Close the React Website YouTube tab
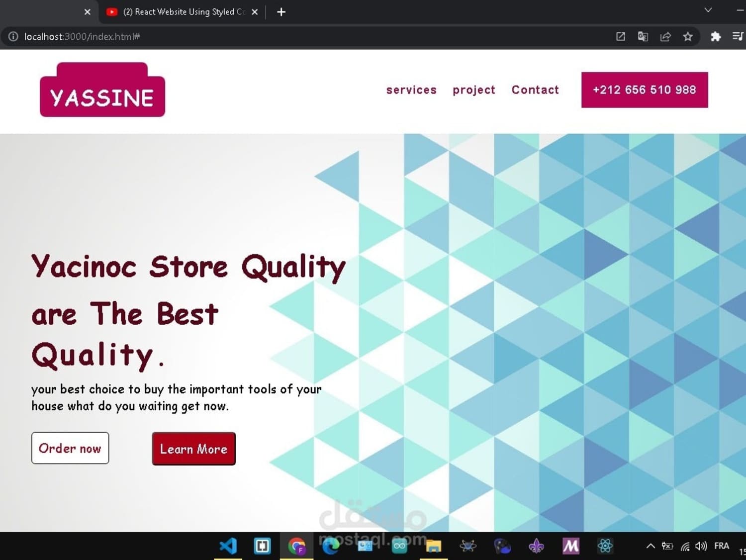This screenshot has width=746, height=560. [255, 12]
